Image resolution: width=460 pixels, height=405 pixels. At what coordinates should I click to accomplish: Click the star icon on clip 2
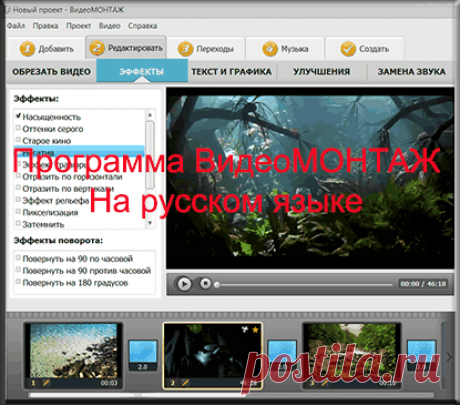[255, 329]
